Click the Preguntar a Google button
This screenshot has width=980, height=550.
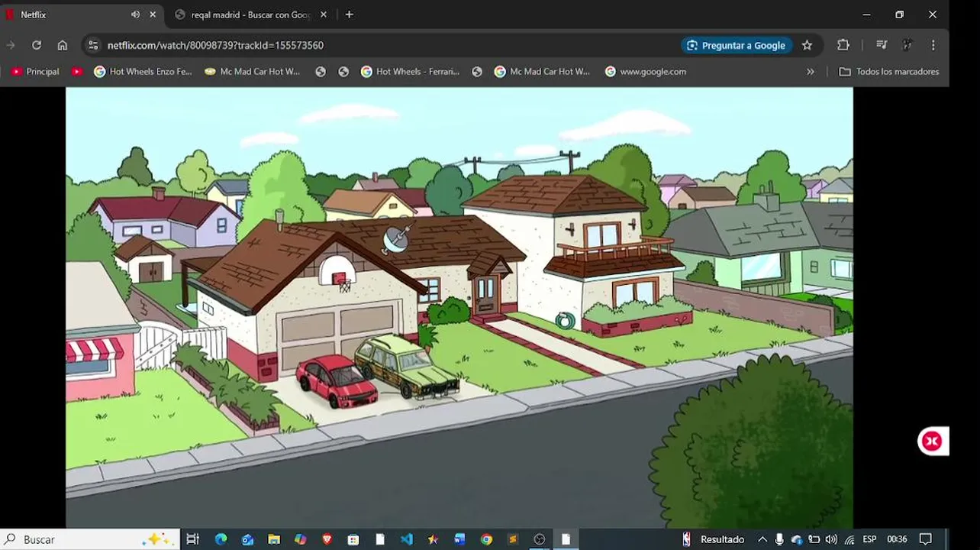pos(736,45)
